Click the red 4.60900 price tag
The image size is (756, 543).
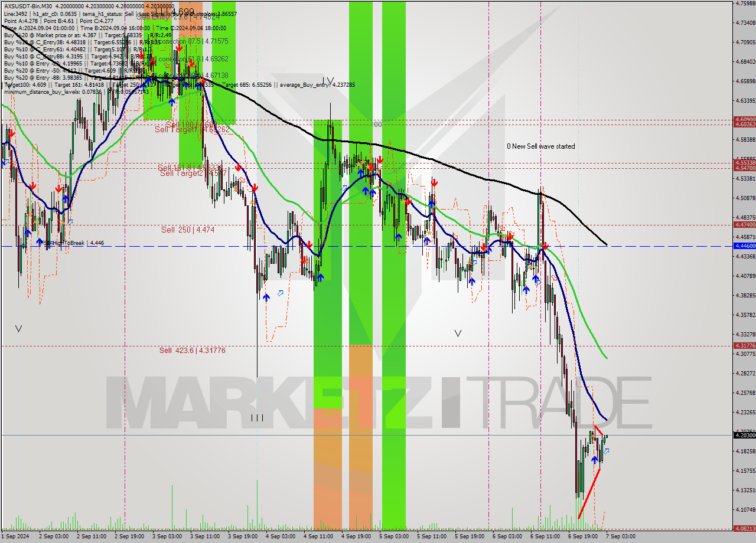(x=744, y=119)
